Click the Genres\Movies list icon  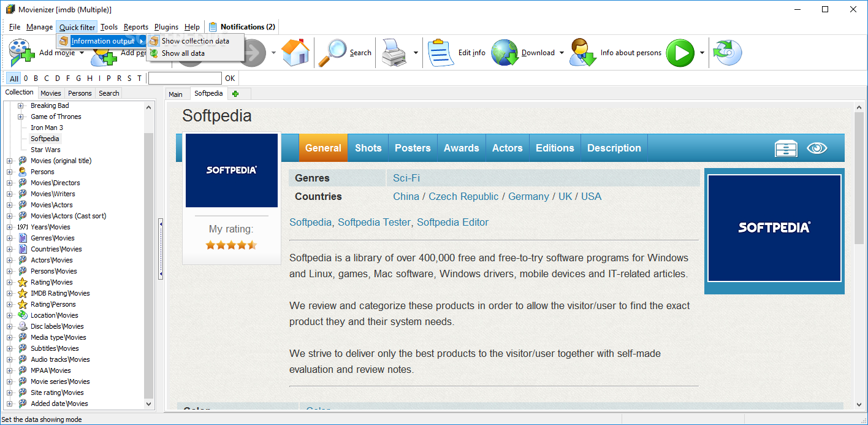23,238
